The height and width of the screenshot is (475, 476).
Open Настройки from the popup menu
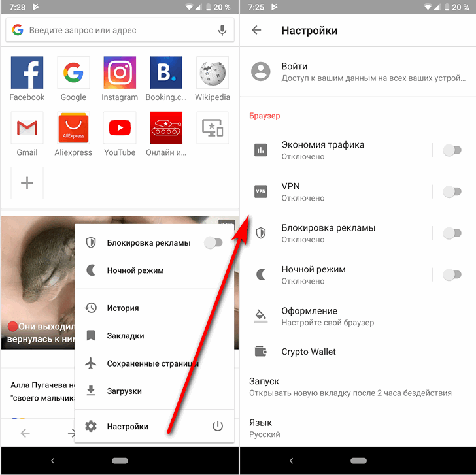click(140, 427)
